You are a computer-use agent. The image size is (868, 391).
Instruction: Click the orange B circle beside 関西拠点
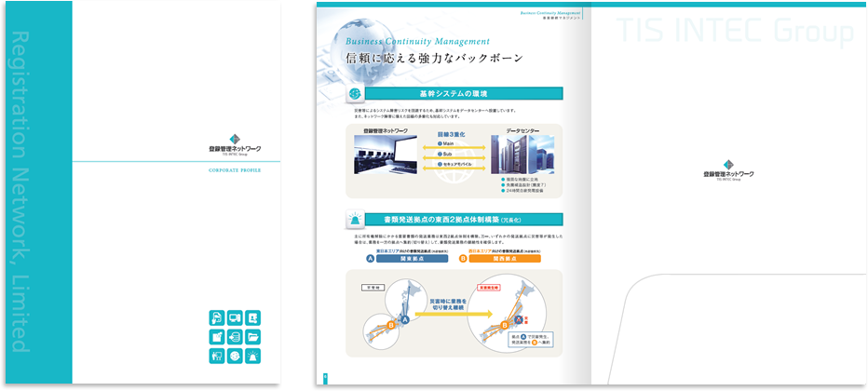pyautogui.click(x=464, y=259)
